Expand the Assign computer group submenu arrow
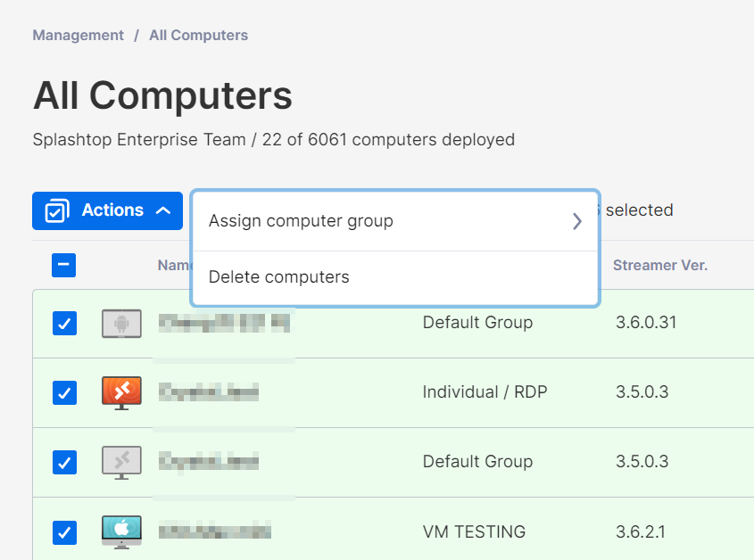Image resolution: width=754 pixels, height=560 pixels. pos(577,221)
